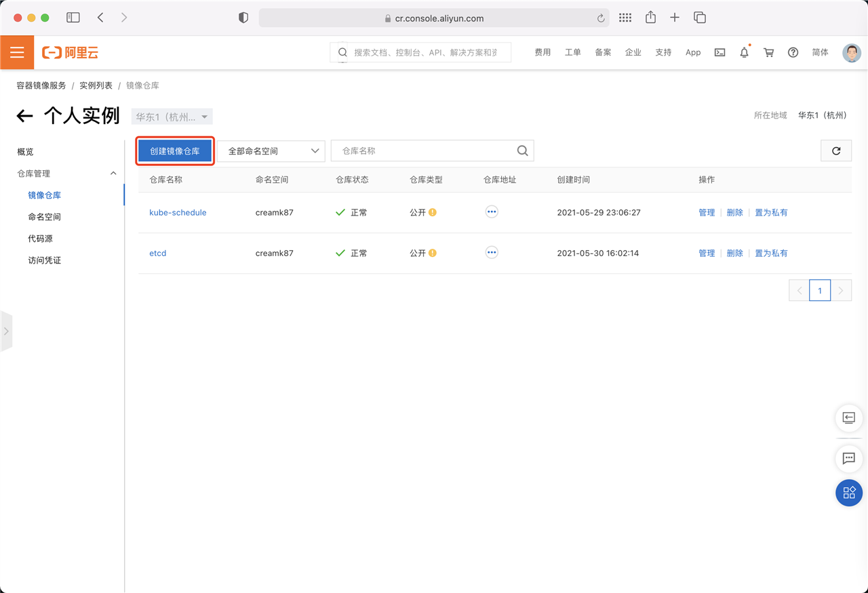This screenshot has width=868, height=593.
Task: Open 代码源 in sidebar
Action: tap(40, 239)
